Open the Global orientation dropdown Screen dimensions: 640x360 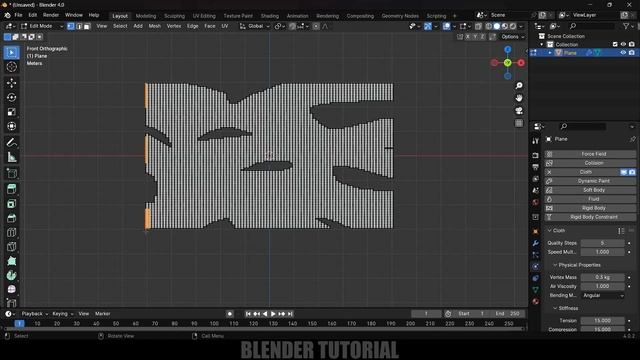[x=255, y=26]
